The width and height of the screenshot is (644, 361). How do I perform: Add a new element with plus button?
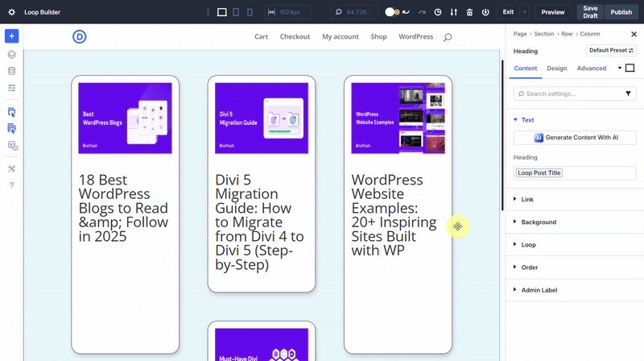coord(11,36)
